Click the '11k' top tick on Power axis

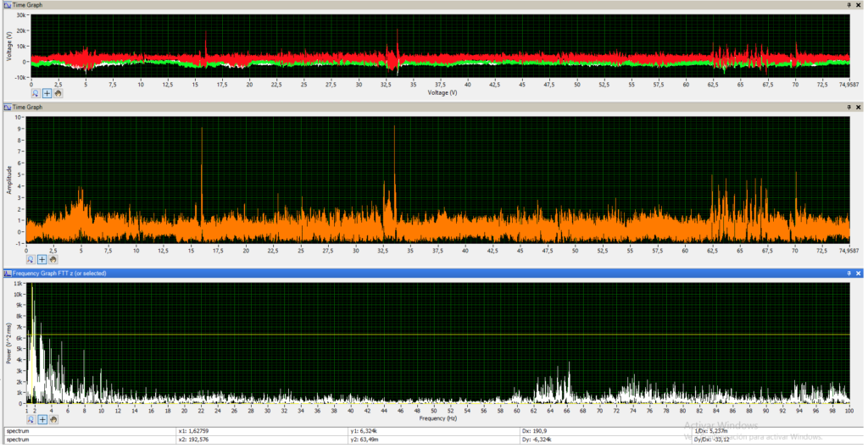18,284
